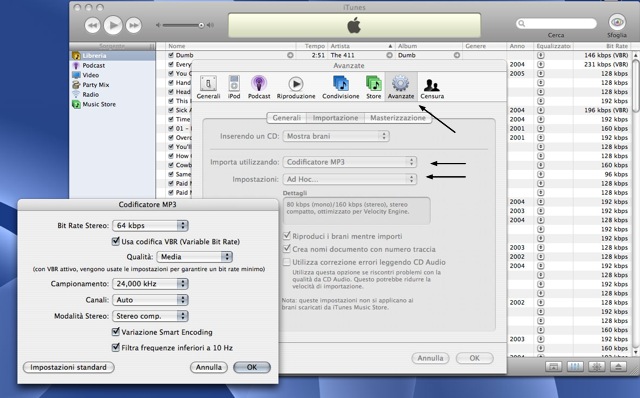The width and height of the screenshot is (640, 398).
Task: Open the Podcast preferences pane icon
Action: tap(259, 87)
